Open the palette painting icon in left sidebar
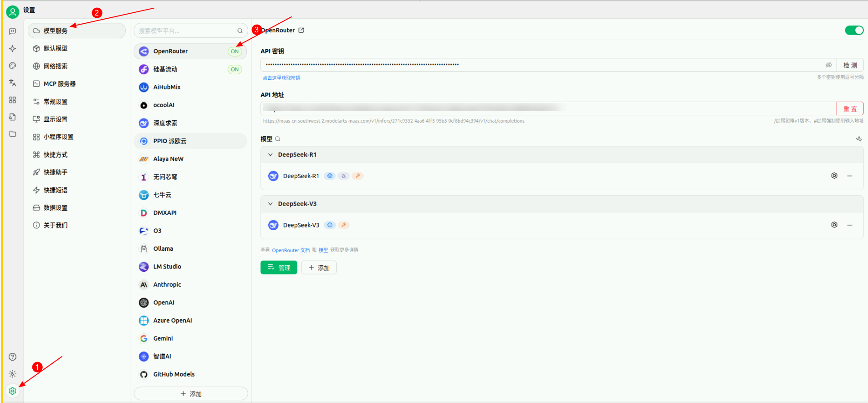This screenshot has width=868, height=403. (13, 66)
